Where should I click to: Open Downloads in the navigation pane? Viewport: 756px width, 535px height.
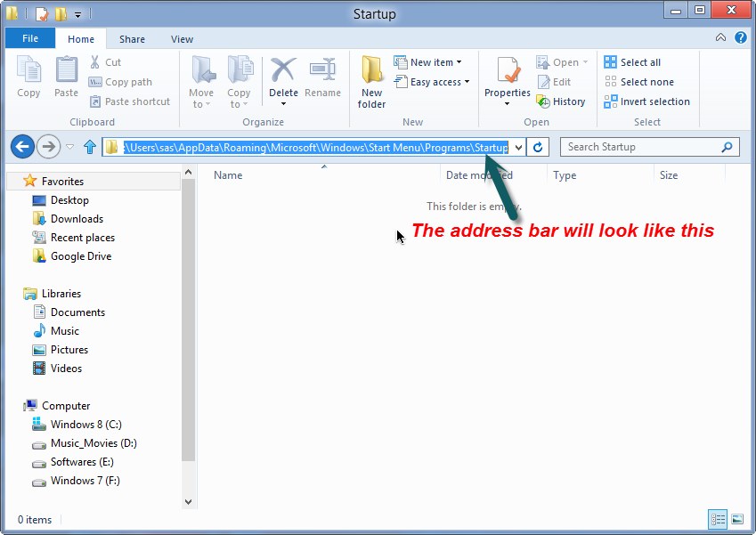[77, 219]
